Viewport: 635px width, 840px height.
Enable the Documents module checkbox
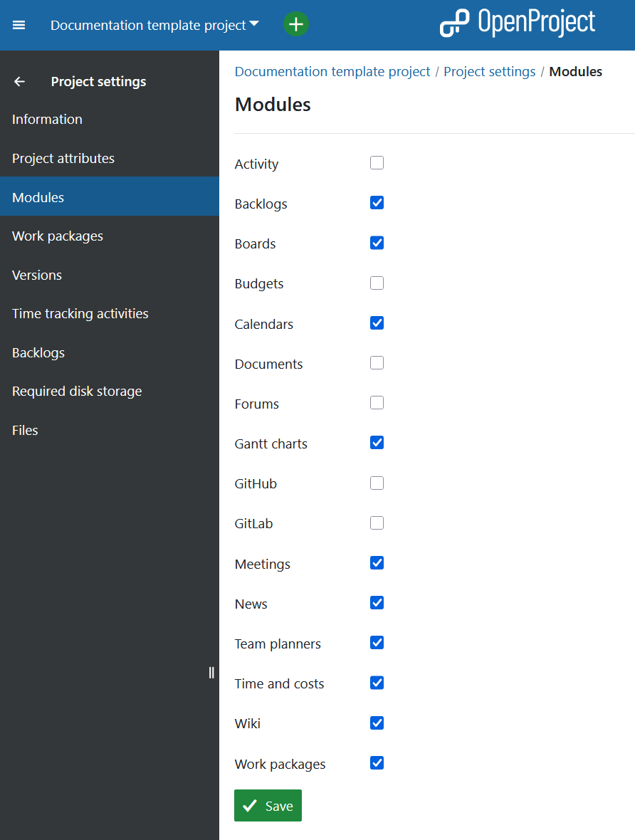(x=377, y=362)
